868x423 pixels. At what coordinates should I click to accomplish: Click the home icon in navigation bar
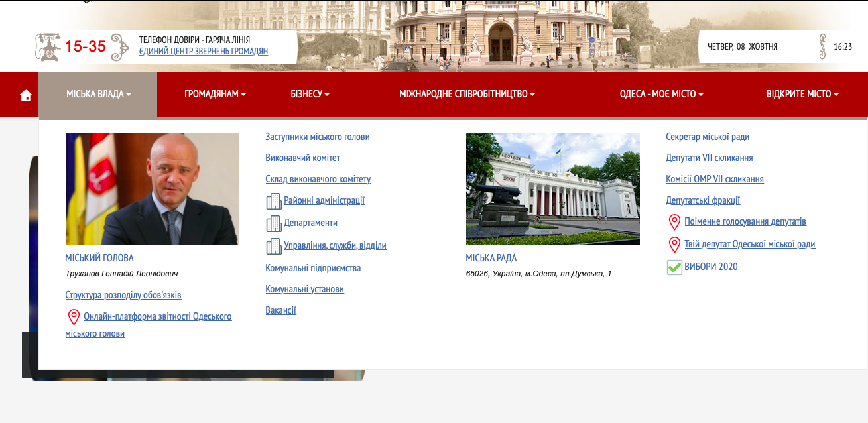click(x=26, y=95)
